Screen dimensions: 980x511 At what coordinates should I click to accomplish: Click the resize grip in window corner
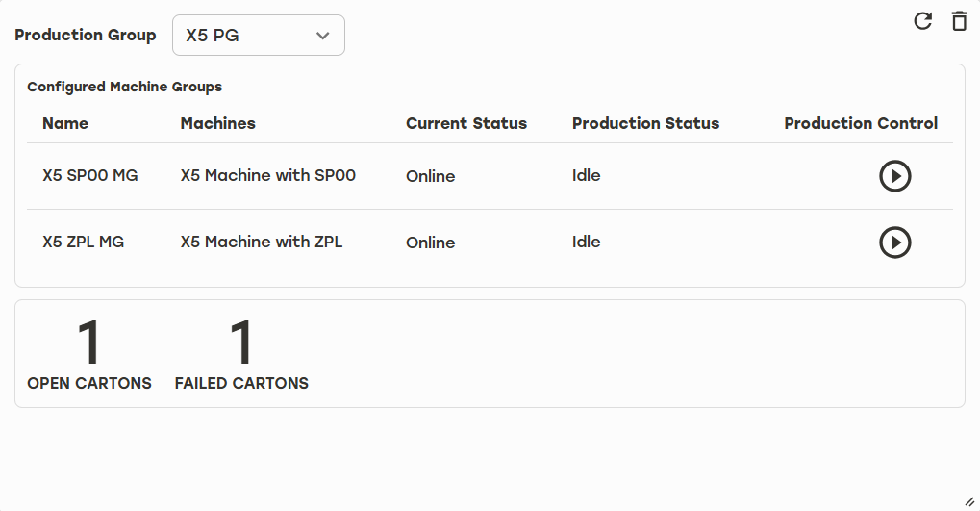(x=969, y=501)
